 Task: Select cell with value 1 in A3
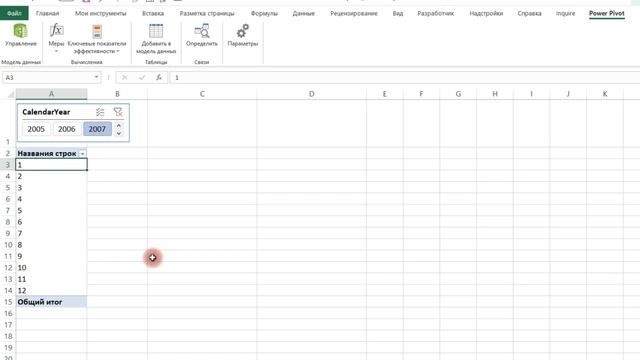(x=51, y=165)
